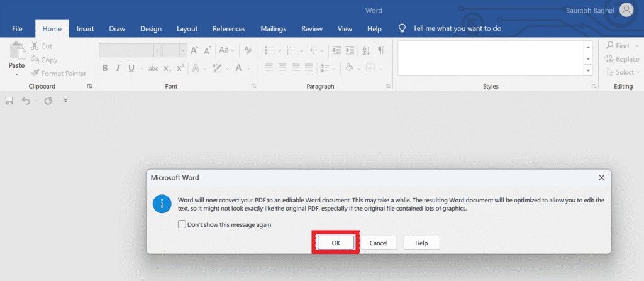Click the Borders grid icon
Image resolution: width=644 pixels, height=281 pixels.
(370, 68)
